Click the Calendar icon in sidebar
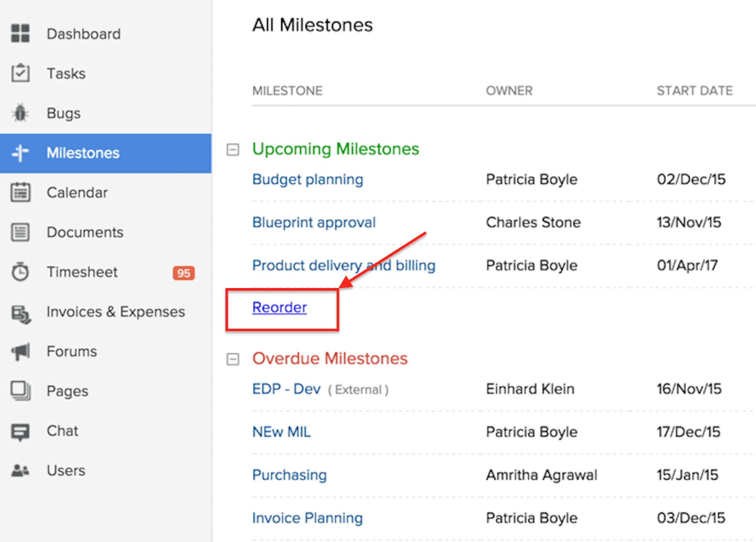Viewport: 756px width, 542px height. click(20, 192)
